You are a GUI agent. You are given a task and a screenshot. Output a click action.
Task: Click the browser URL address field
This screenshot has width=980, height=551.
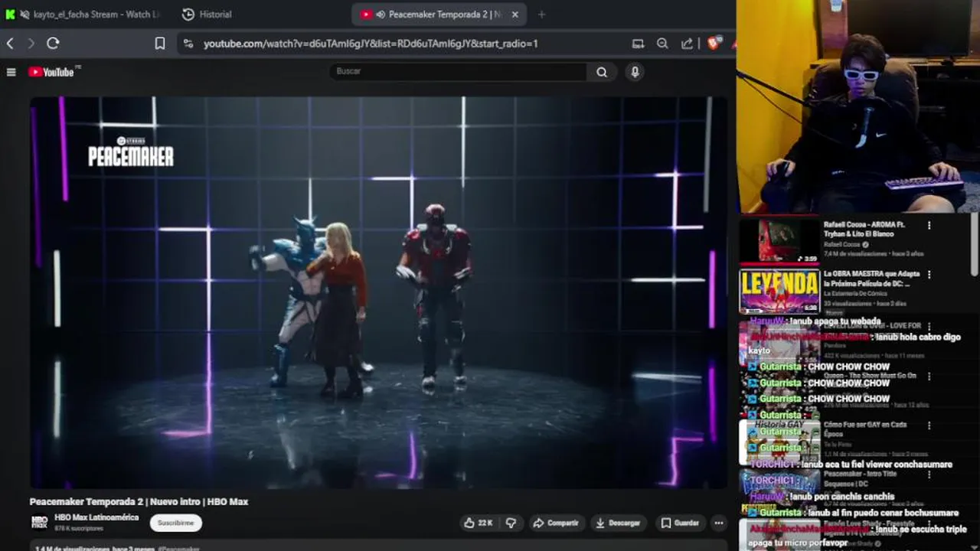pyautogui.click(x=371, y=44)
